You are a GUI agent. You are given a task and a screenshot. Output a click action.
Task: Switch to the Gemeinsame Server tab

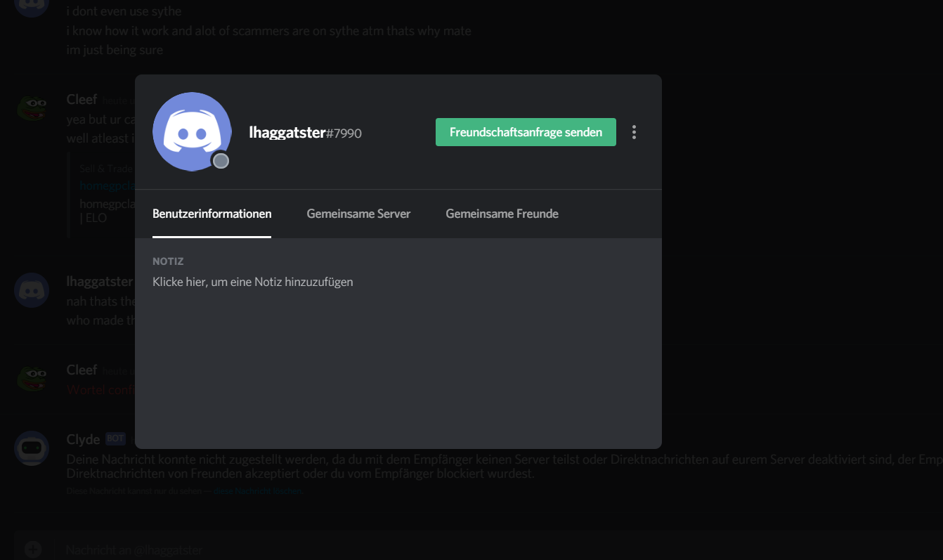tap(358, 214)
